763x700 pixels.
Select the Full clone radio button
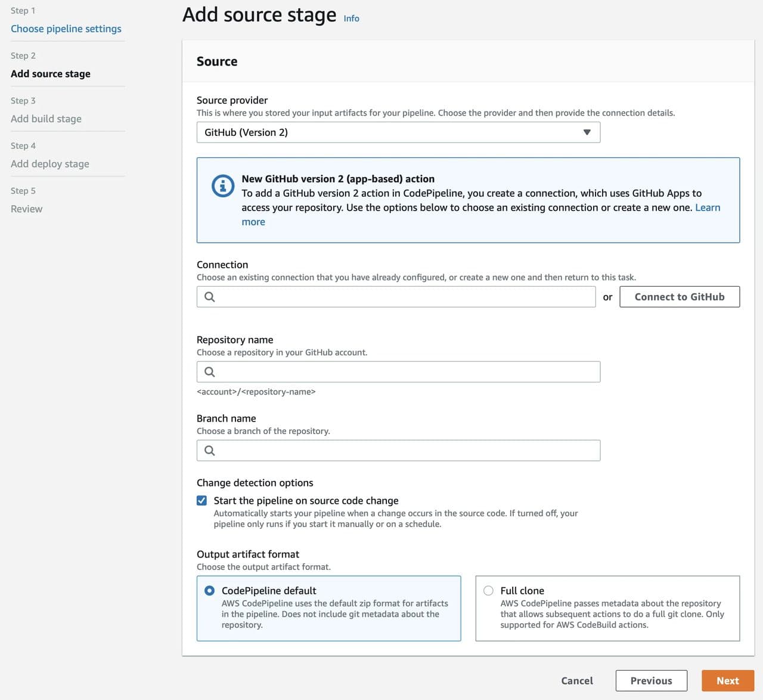click(x=488, y=591)
